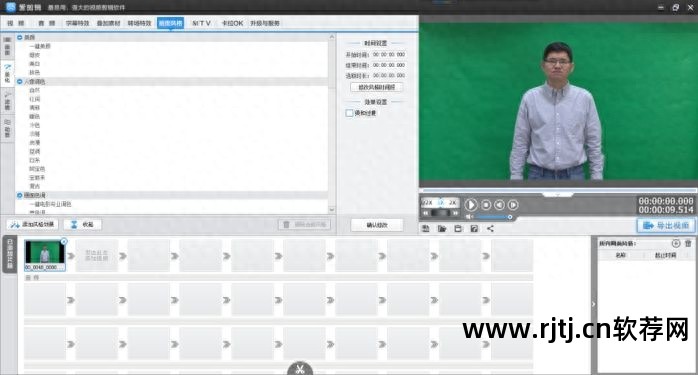Delete a clip entry with the trash icon
The height and width of the screenshot is (375, 698).
coord(688,243)
